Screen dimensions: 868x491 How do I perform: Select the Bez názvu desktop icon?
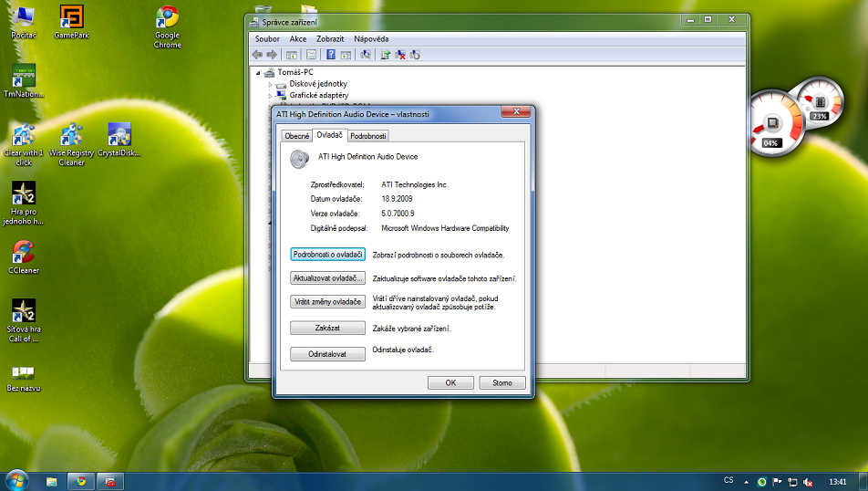tap(24, 379)
